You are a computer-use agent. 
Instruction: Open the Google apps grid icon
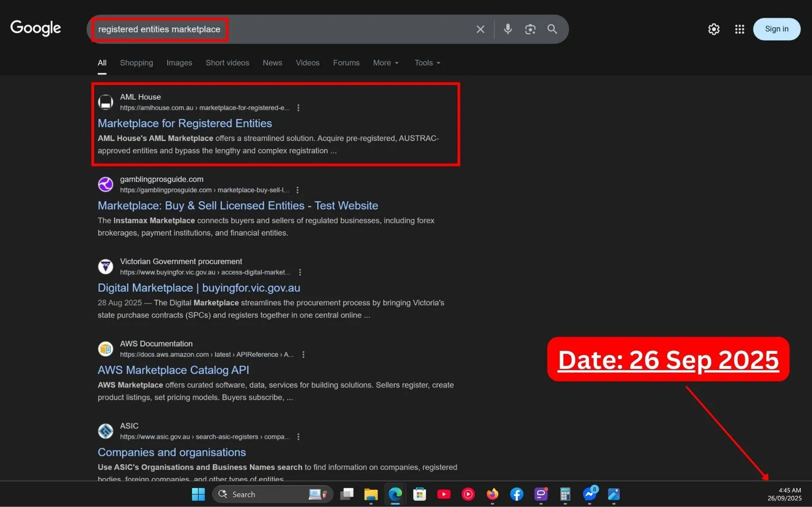(x=740, y=29)
